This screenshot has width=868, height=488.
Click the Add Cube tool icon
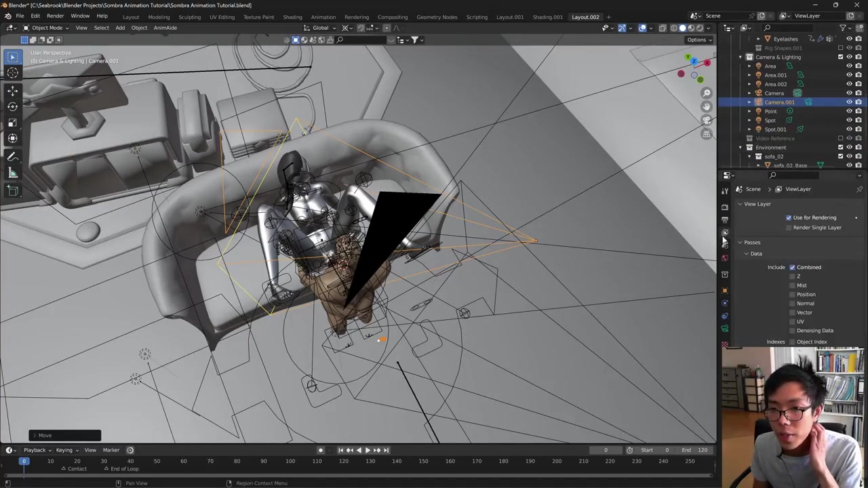(x=12, y=190)
